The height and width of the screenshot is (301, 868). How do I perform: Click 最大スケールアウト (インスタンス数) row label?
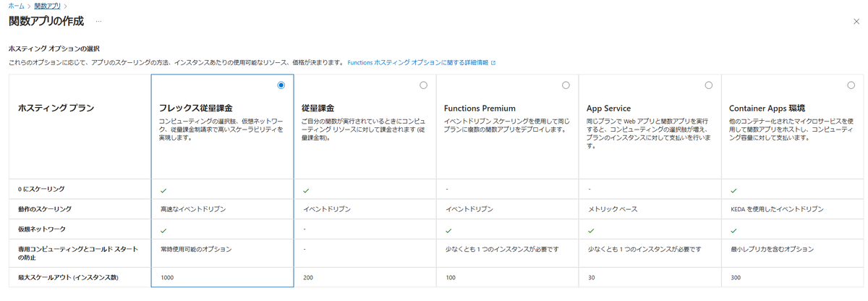pos(68,277)
